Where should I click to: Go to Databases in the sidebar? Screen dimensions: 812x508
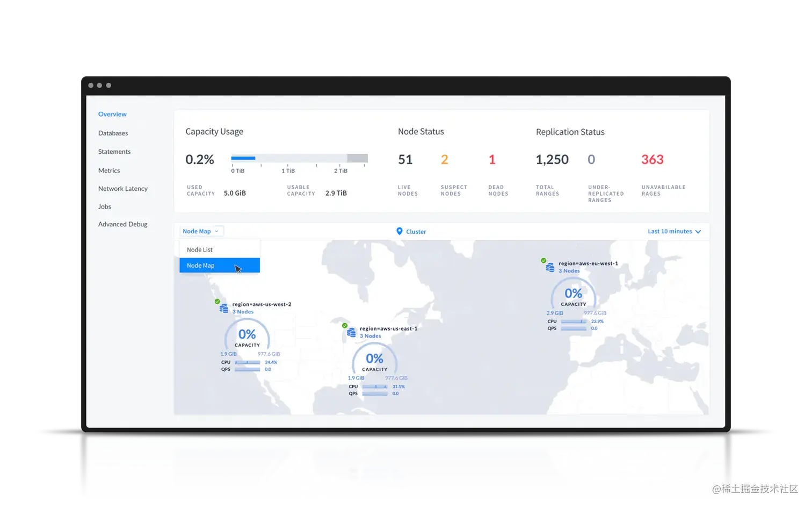pyautogui.click(x=113, y=133)
